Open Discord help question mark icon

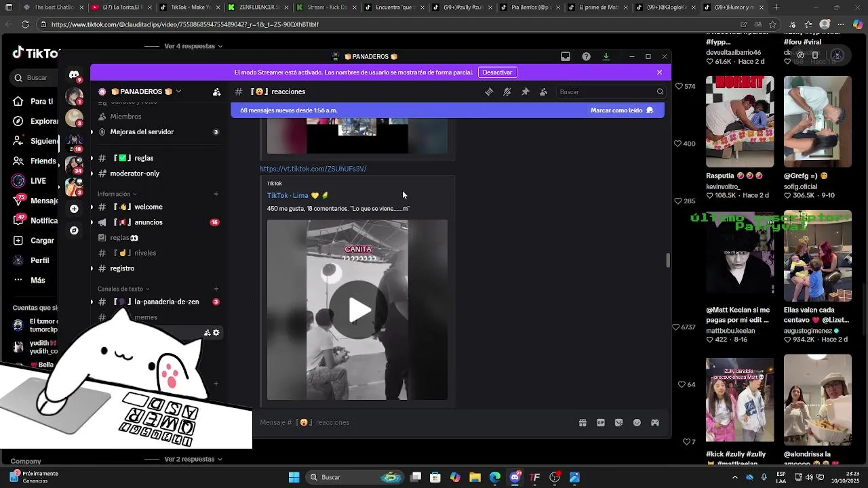click(586, 56)
